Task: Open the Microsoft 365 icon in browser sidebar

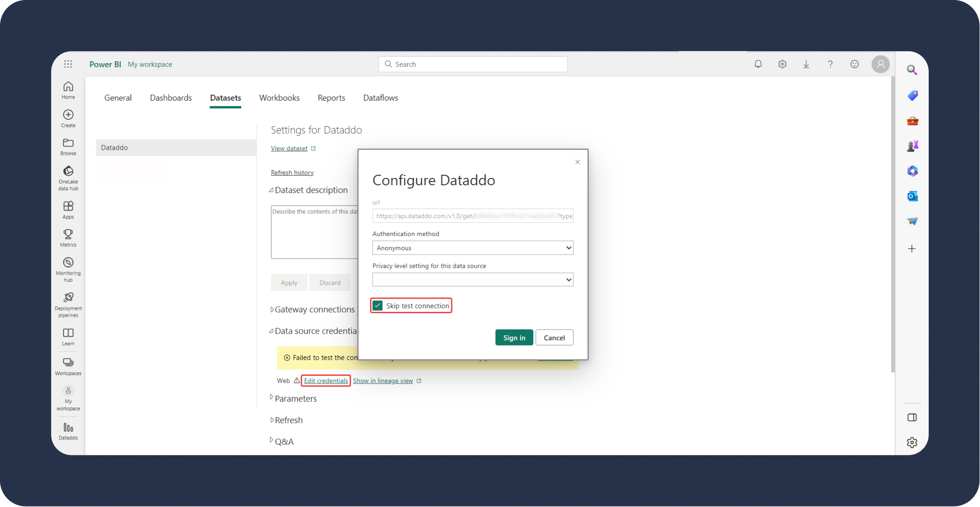Action: pos(912,171)
